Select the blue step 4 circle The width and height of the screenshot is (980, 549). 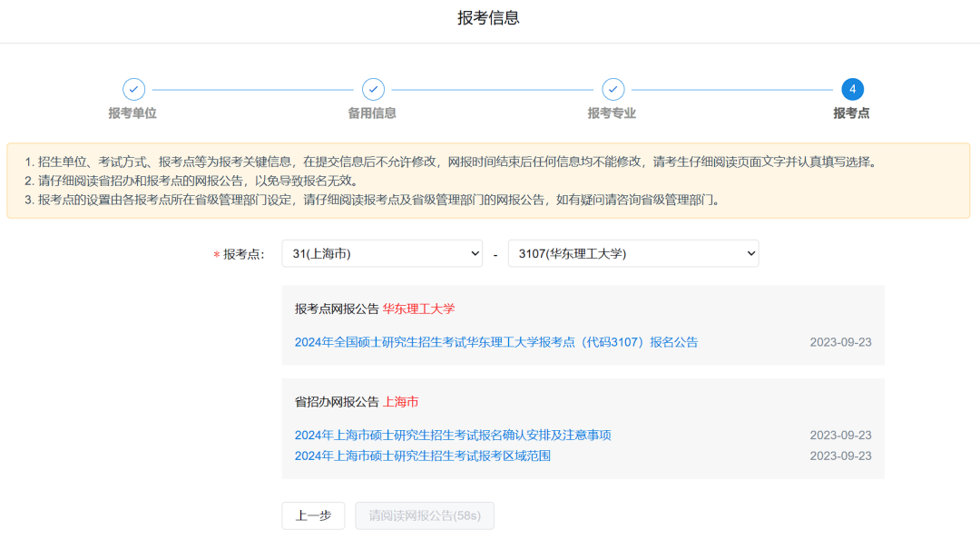pyautogui.click(x=852, y=89)
